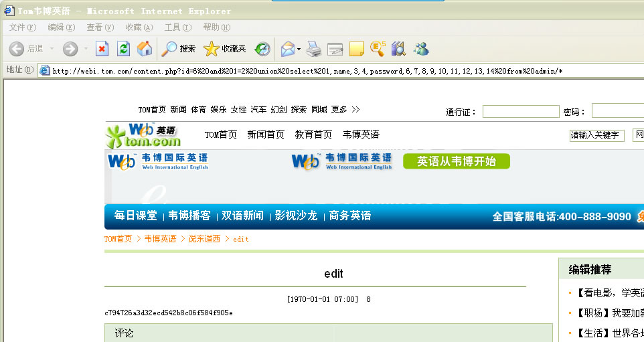644x342 pixels.
Task: Click TOM首页 in the top link row
Action: point(152,110)
